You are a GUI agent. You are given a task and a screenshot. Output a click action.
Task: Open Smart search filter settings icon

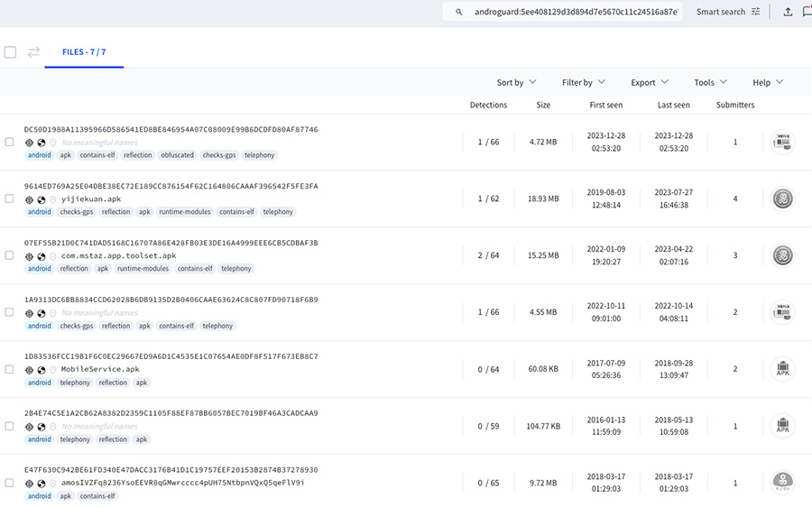756,12
